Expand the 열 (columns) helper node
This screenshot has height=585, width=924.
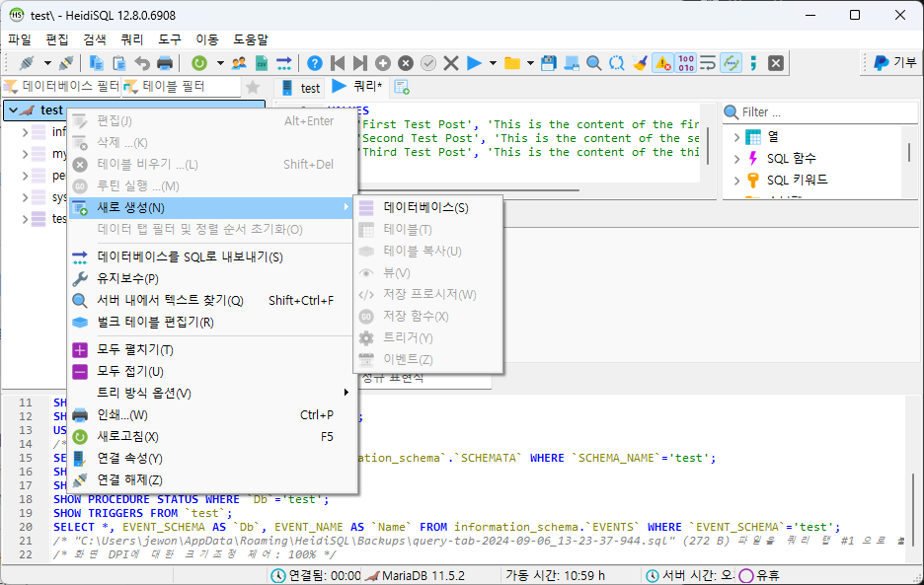736,137
